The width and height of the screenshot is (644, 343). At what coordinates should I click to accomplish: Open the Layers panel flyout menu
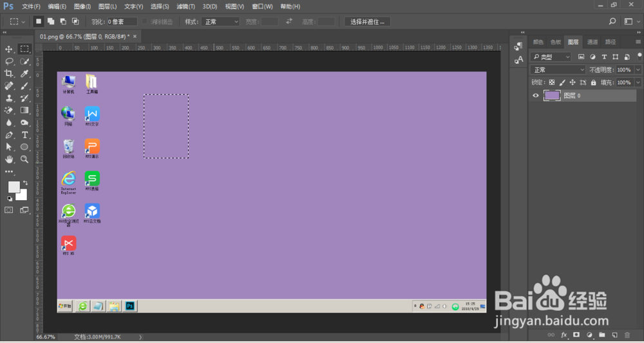point(638,42)
